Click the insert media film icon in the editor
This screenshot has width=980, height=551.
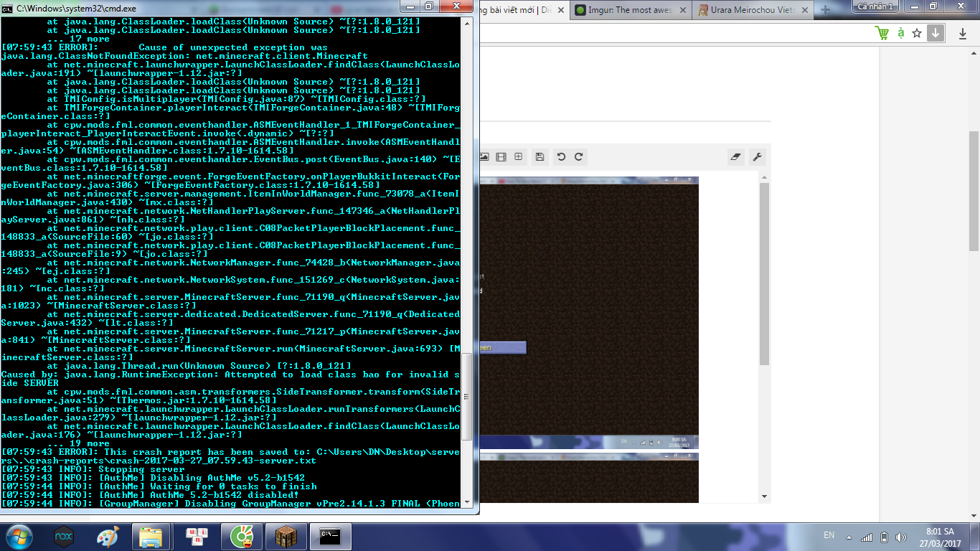pos(501,156)
